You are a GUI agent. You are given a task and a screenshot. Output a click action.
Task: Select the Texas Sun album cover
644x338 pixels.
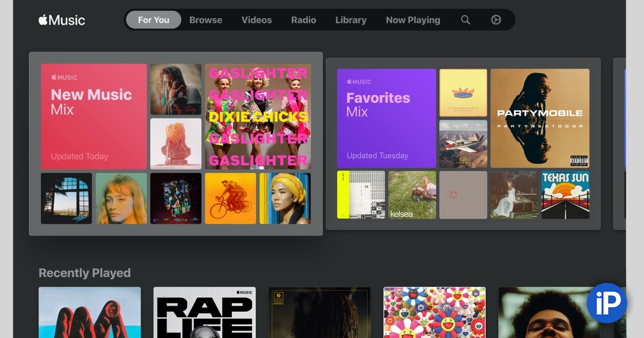(x=565, y=195)
